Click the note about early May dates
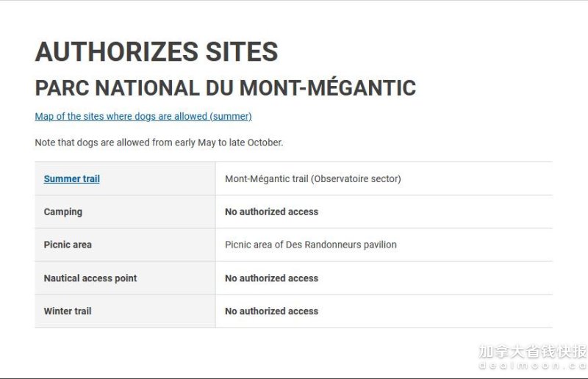 (x=159, y=142)
